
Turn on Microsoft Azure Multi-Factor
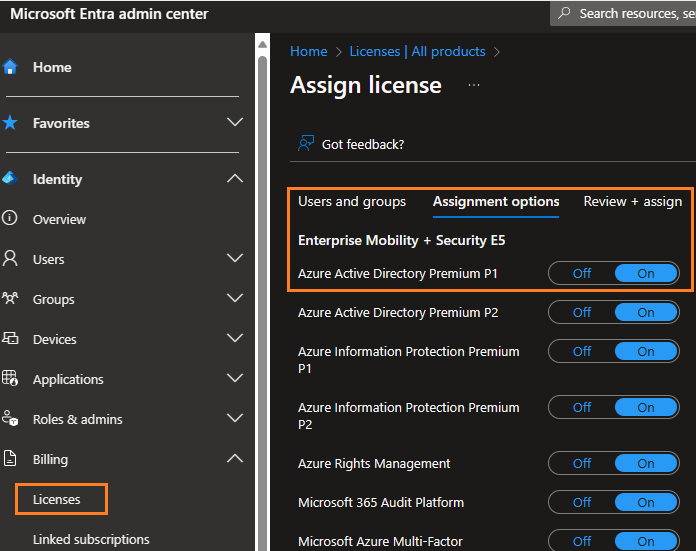(646, 541)
